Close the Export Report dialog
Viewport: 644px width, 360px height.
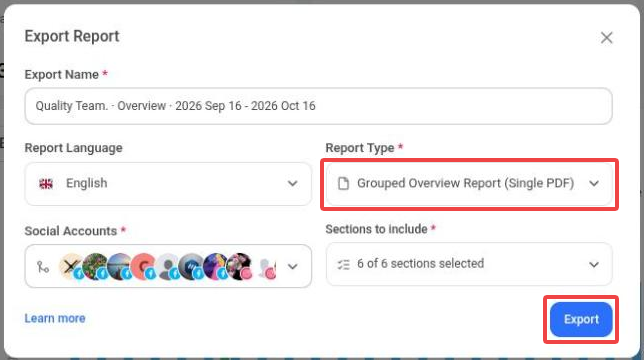point(606,38)
